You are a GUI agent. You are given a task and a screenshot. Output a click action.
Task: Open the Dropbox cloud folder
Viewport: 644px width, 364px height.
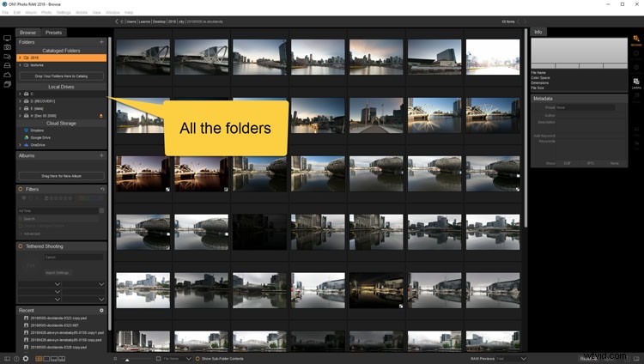point(37,130)
